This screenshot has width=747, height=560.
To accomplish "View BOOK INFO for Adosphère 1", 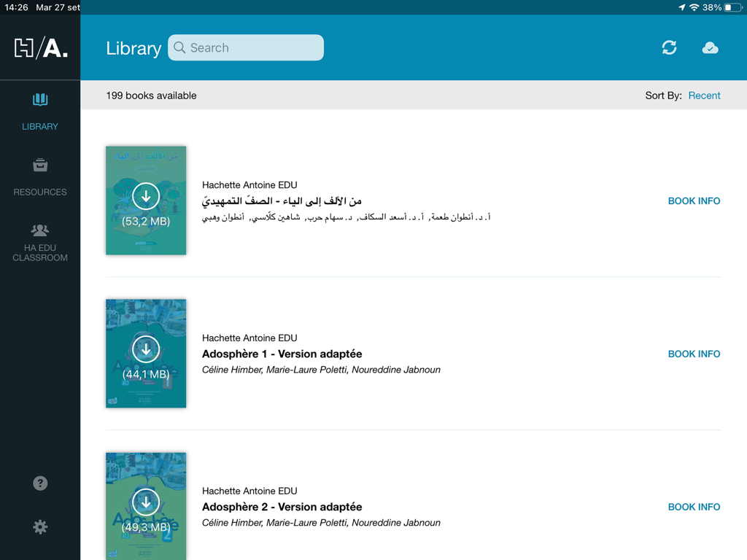I will tap(694, 354).
